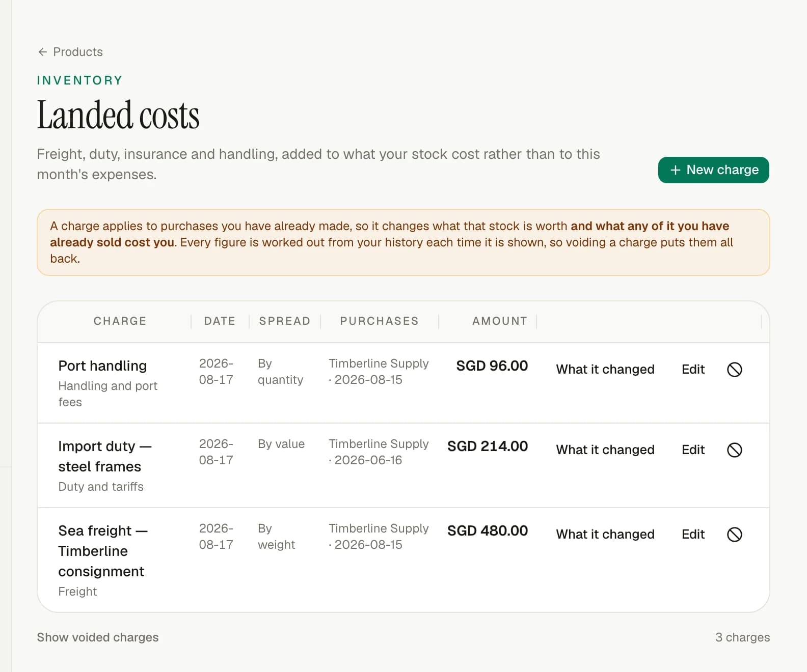Click the Sea freight purchase Timberline Supply 2026-08-15
The image size is (807, 672).
tap(379, 537)
